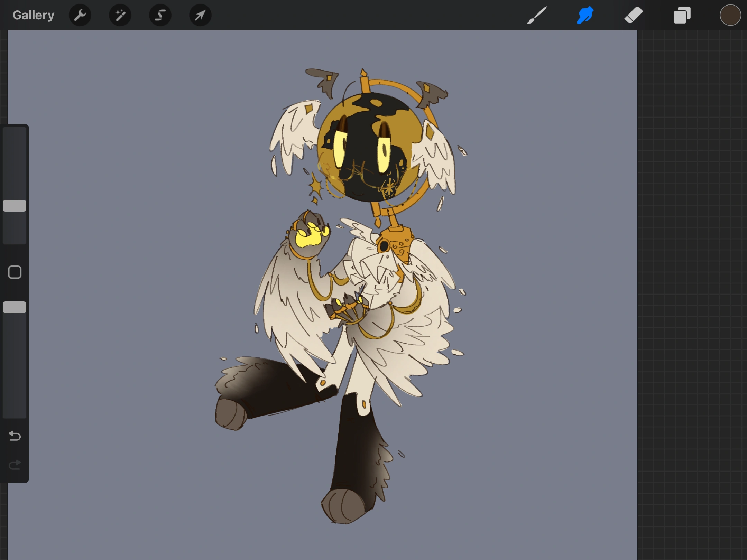The width and height of the screenshot is (747, 560).
Task: Select the Paint brush tool
Action: click(537, 15)
